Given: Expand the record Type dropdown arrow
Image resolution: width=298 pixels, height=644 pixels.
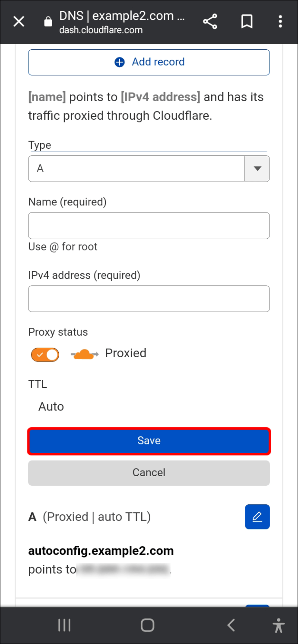Looking at the screenshot, I should coord(257,169).
